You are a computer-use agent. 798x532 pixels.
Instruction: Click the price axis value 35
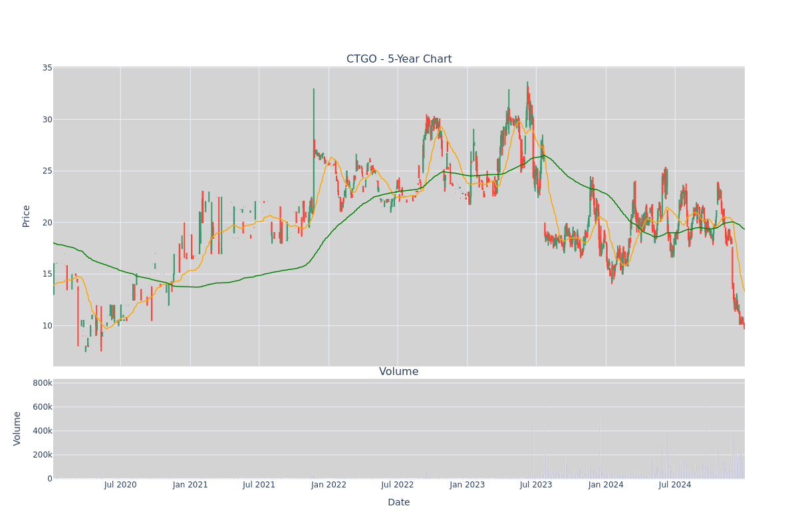pyautogui.click(x=47, y=68)
